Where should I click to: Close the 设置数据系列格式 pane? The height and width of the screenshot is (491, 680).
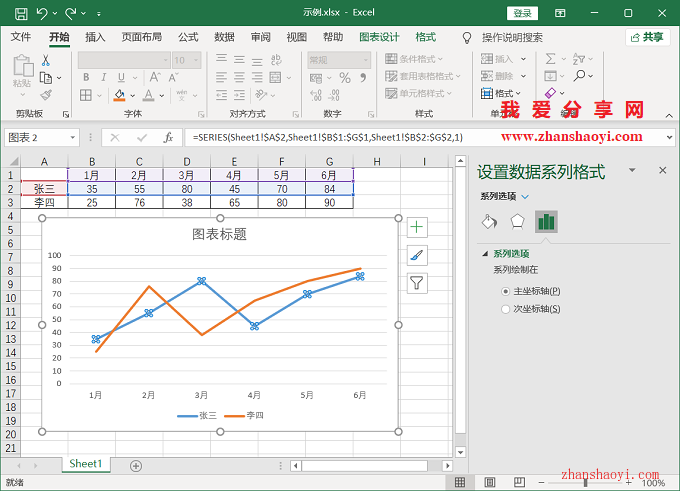pyautogui.click(x=662, y=170)
